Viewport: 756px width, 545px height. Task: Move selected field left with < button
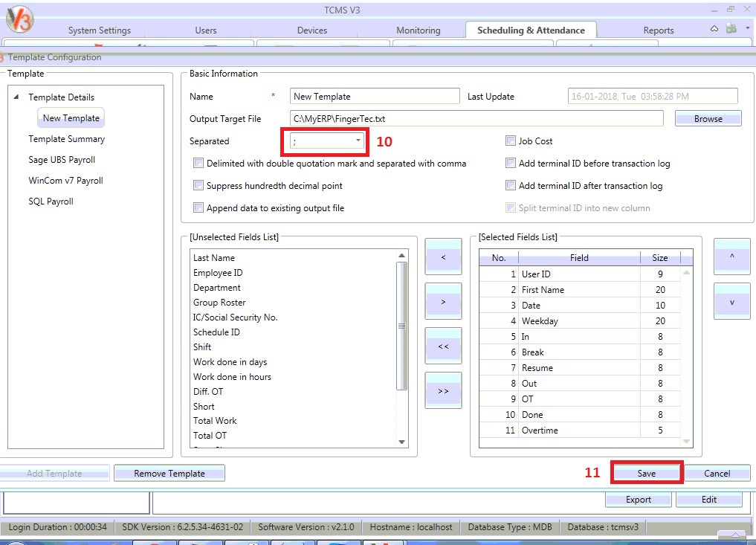443,257
